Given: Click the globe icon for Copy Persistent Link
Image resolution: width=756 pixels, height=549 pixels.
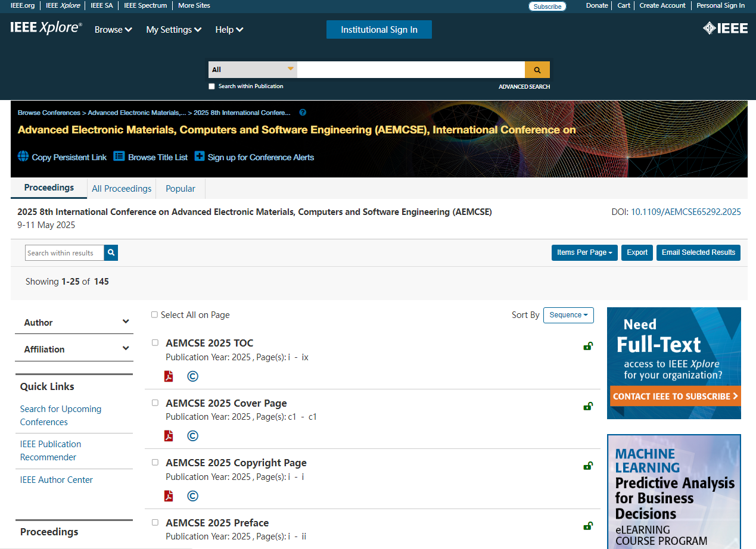Looking at the screenshot, I should [x=23, y=157].
